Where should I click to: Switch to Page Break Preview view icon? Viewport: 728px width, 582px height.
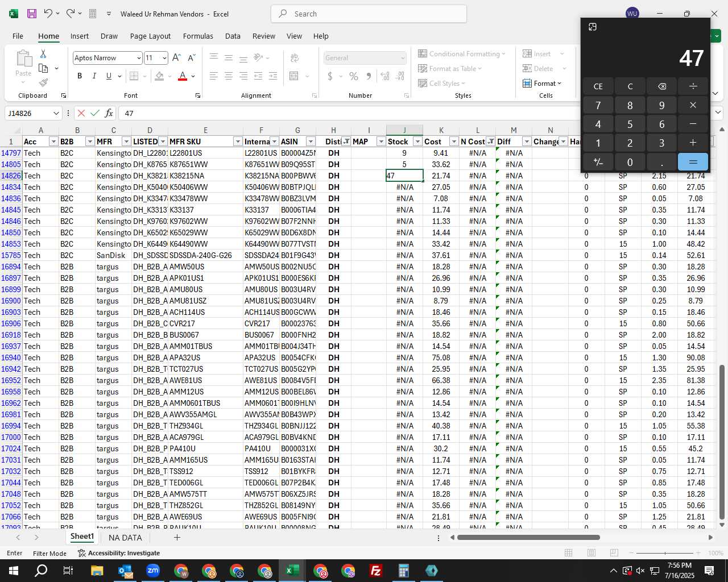pos(614,553)
